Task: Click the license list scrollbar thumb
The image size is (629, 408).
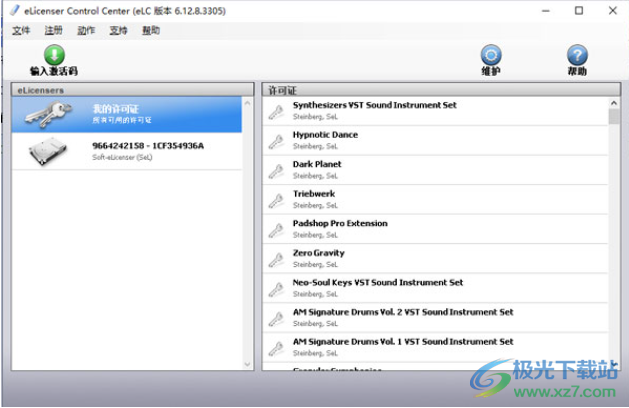Action: 614,117
